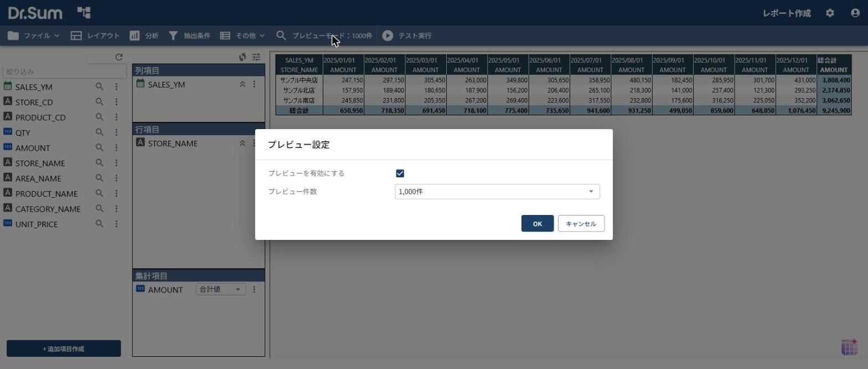Viewport: 868px width, 369px height.
Task: Open more options for PRODUCT_CD field
Action: (x=116, y=117)
